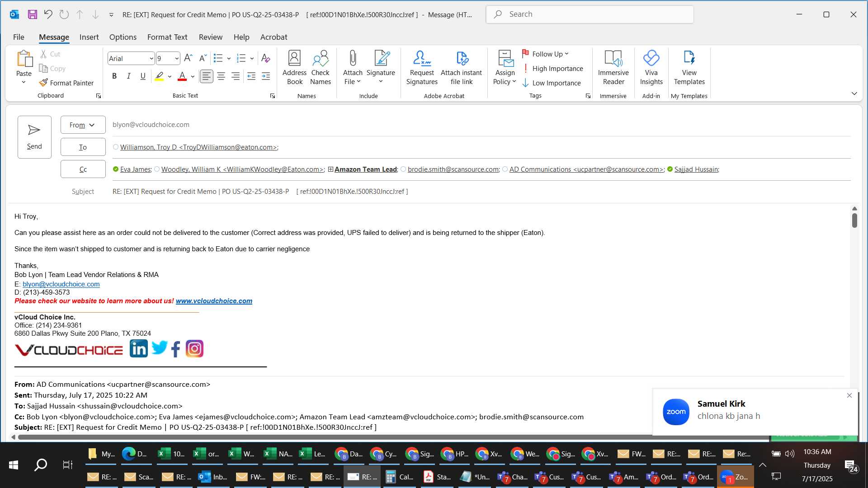Screen dimensions: 868x488
Task: Open the www.vcloudchoice.com website link
Action: click(214, 301)
